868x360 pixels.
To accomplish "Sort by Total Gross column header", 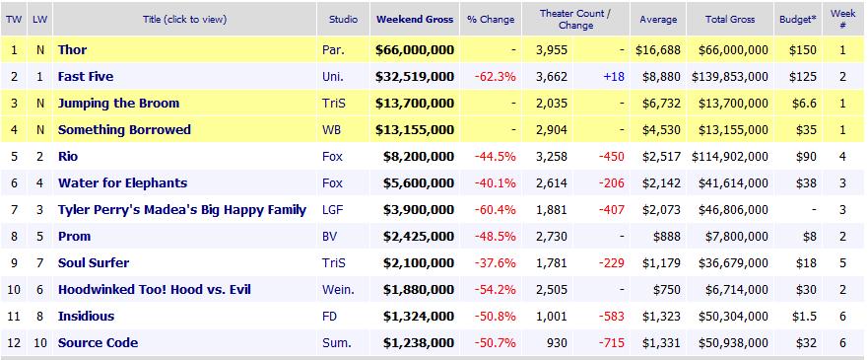I will coord(730,20).
